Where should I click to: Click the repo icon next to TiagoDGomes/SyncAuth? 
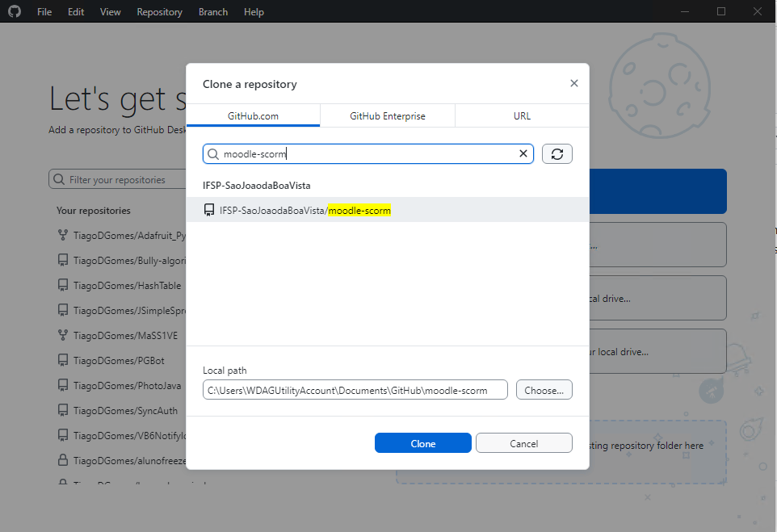63,410
